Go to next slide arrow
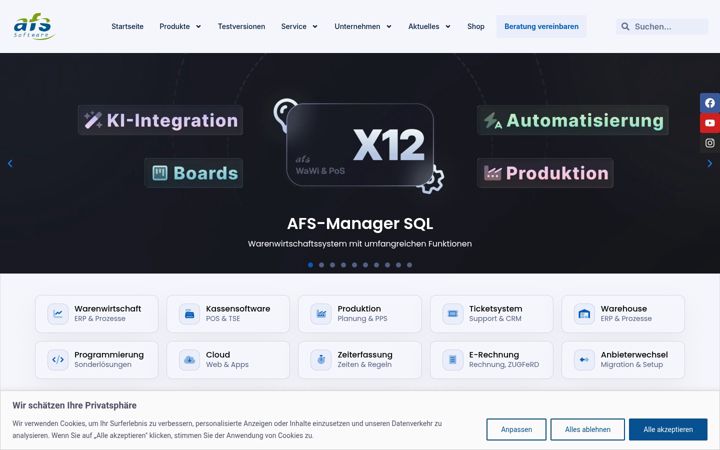Screen dimensions: 720x450 click(x=709, y=163)
